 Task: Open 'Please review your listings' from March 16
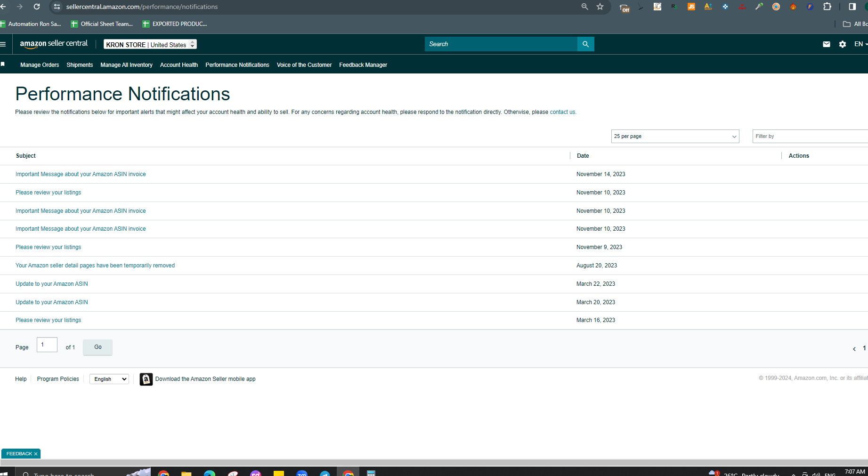coord(48,320)
